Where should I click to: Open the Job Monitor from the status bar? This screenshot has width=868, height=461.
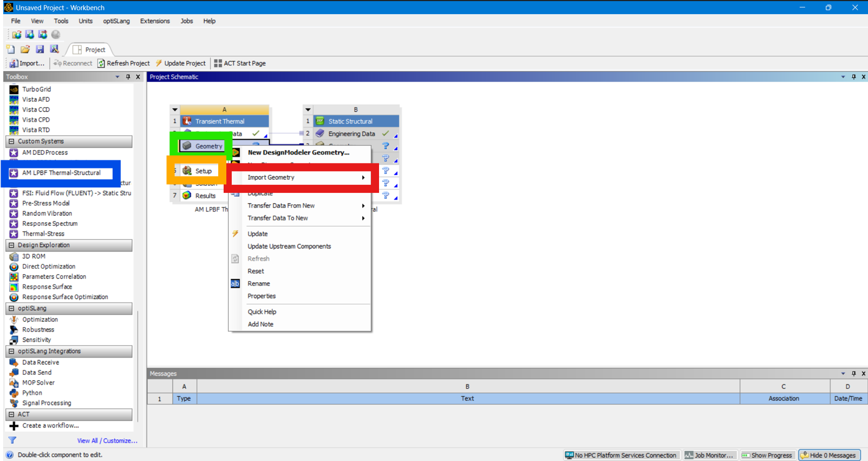coord(709,456)
